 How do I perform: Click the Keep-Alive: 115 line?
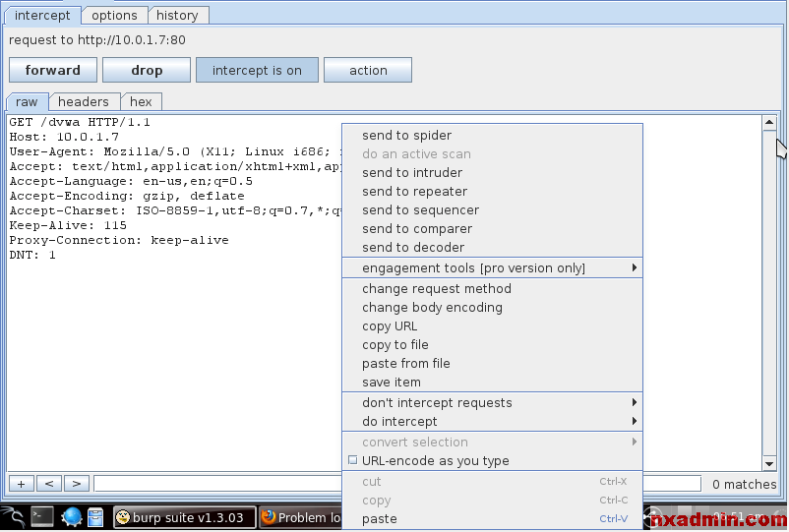pos(68,225)
